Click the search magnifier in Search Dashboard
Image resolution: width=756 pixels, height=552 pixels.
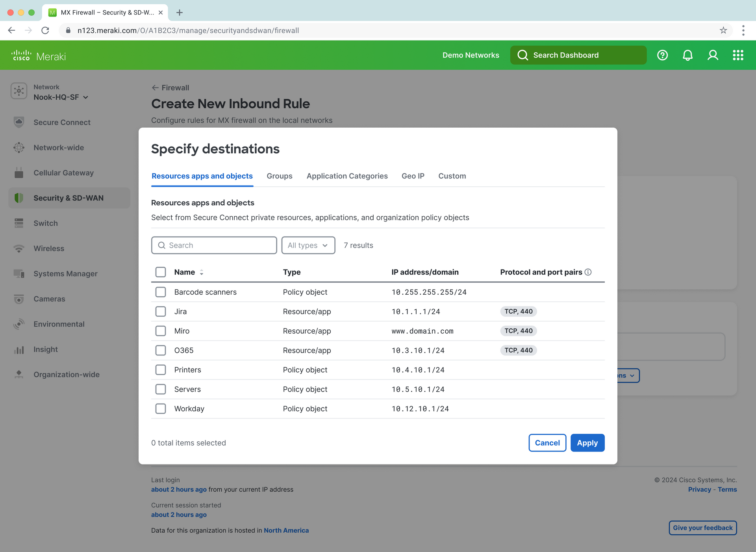click(523, 55)
